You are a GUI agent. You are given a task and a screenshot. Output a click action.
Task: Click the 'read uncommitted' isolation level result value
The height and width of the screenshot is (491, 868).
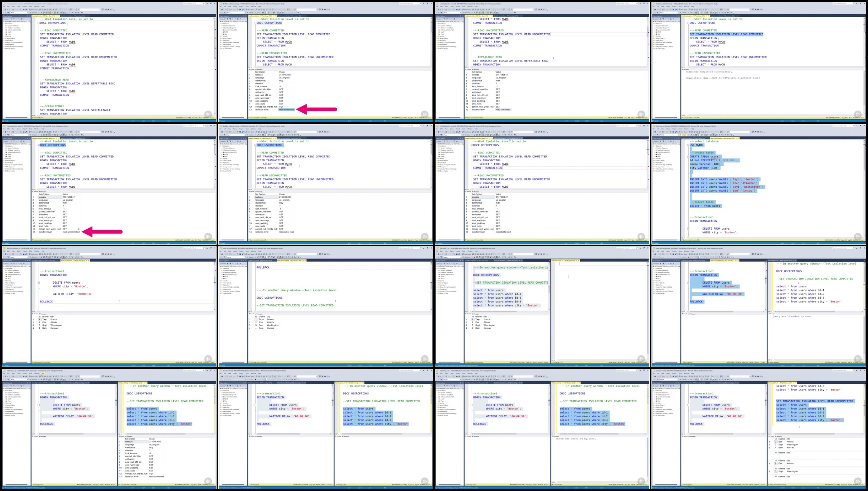71,232
